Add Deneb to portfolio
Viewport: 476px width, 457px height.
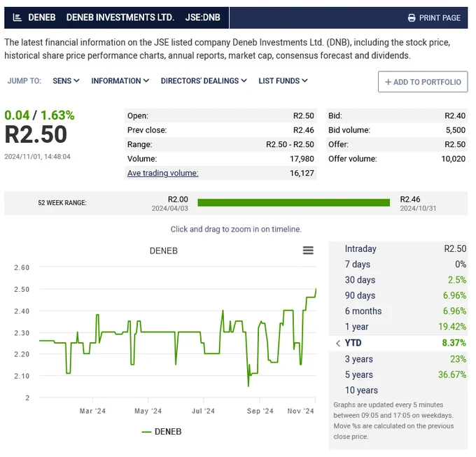pos(423,82)
